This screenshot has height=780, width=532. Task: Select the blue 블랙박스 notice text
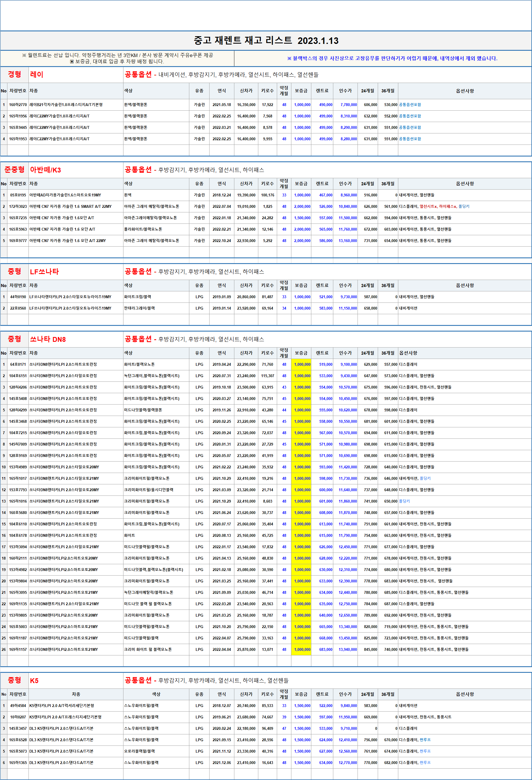(x=392, y=58)
